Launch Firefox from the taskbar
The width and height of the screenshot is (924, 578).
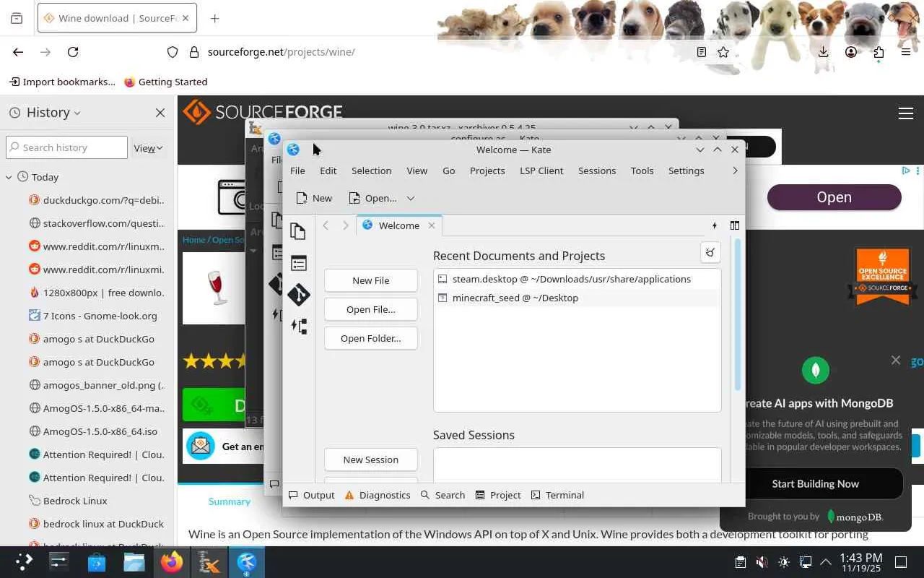tap(172, 562)
